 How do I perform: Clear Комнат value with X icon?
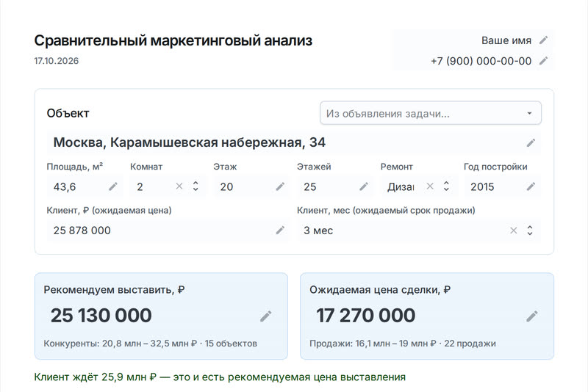[x=179, y=186]
